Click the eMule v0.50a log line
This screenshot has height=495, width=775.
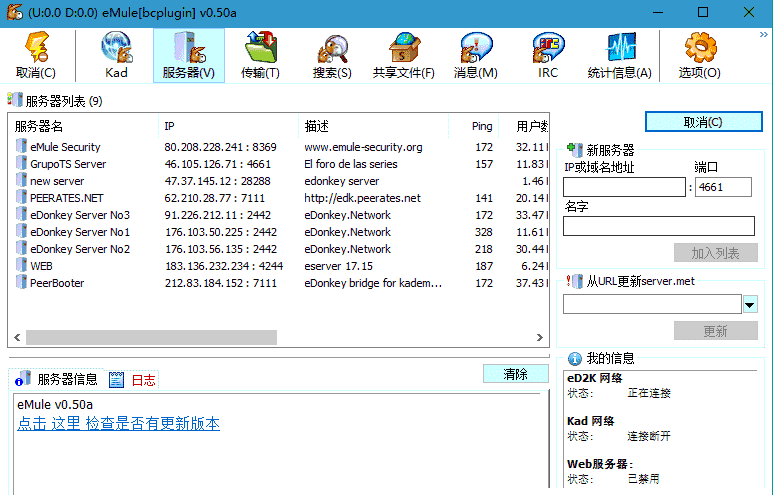[55, 405]
